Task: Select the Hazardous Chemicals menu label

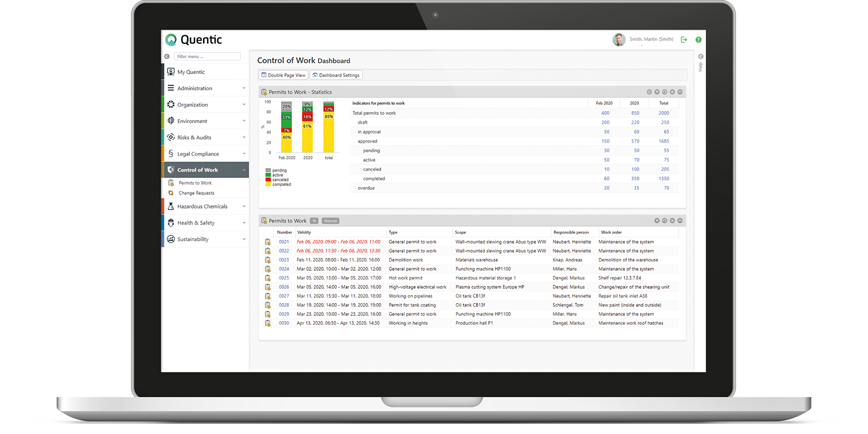Action: pyautogui.click(x=202, y=206)
